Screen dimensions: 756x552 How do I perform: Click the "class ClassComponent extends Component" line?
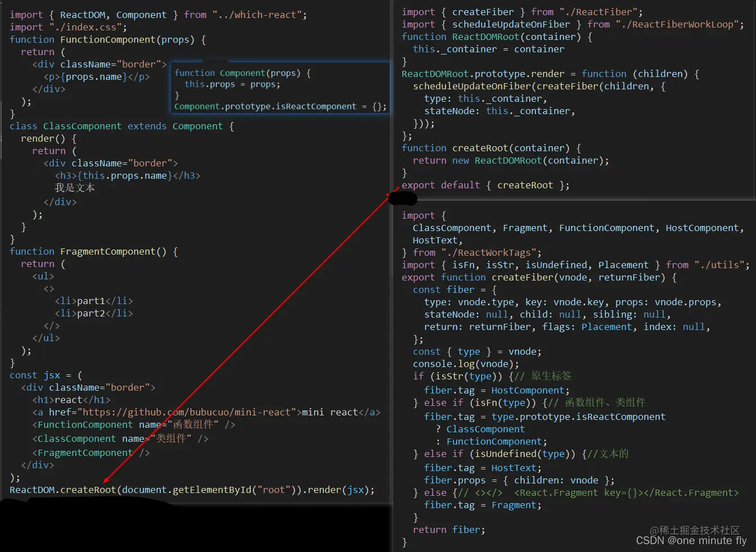tap(121, 126)
